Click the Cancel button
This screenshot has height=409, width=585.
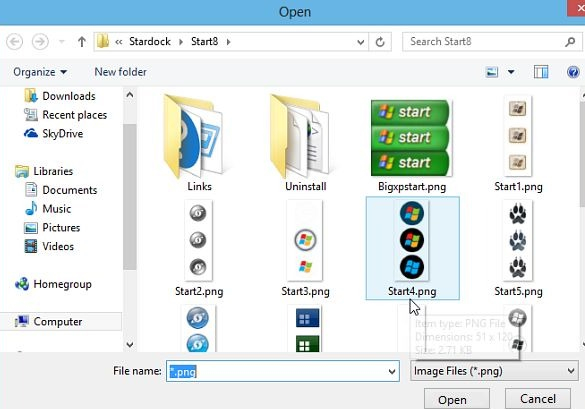pos(538,399)
